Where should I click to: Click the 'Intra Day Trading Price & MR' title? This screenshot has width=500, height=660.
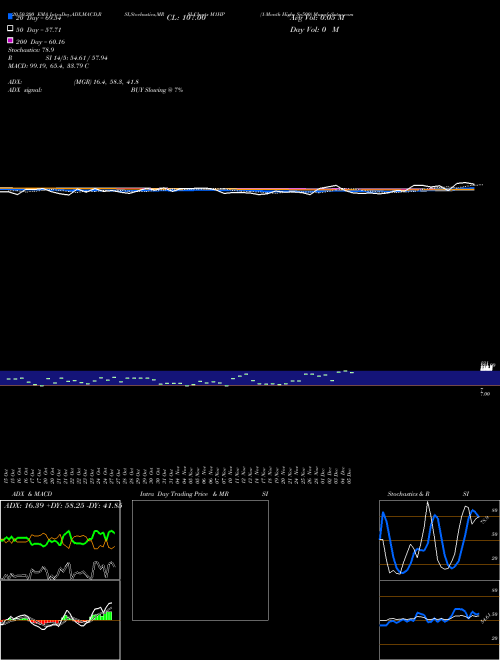click(x=184, y=494)
